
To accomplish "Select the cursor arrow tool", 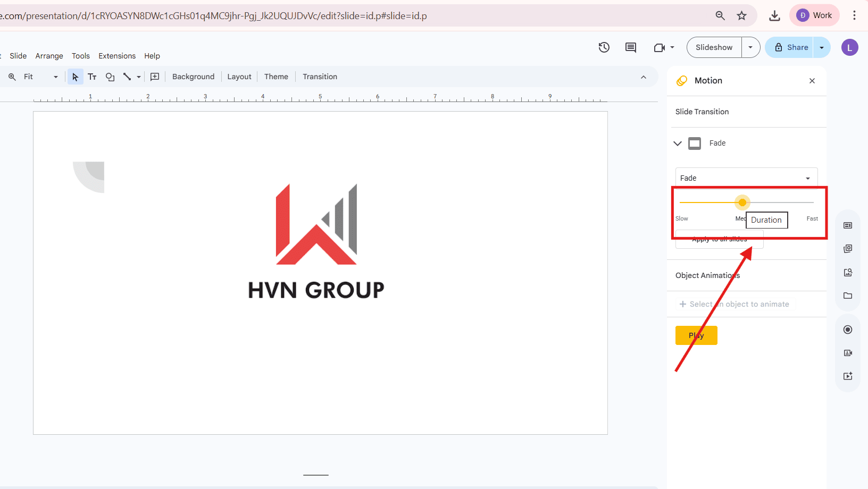I will (75, 77).
